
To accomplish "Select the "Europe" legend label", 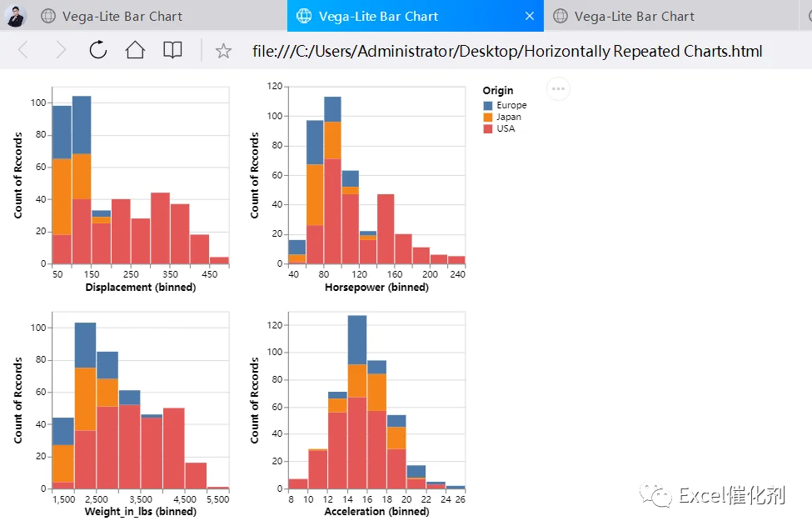I will 511,105.
